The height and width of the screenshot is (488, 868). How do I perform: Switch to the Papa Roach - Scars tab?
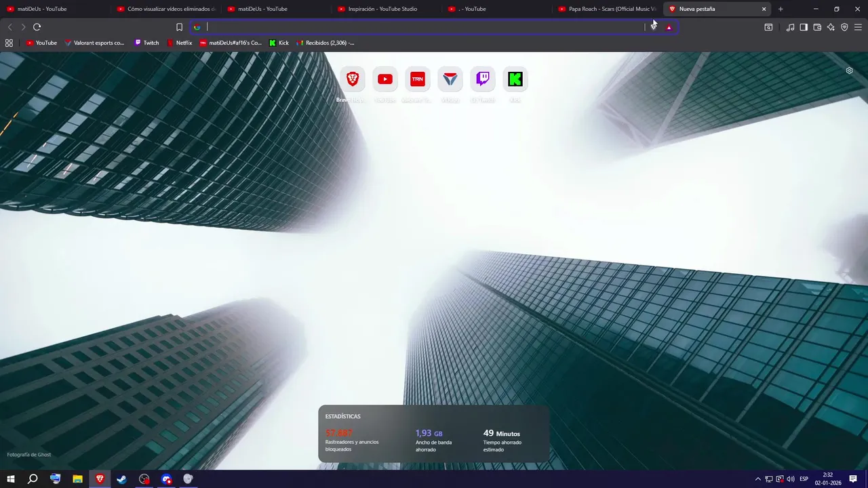click(608, 9)
